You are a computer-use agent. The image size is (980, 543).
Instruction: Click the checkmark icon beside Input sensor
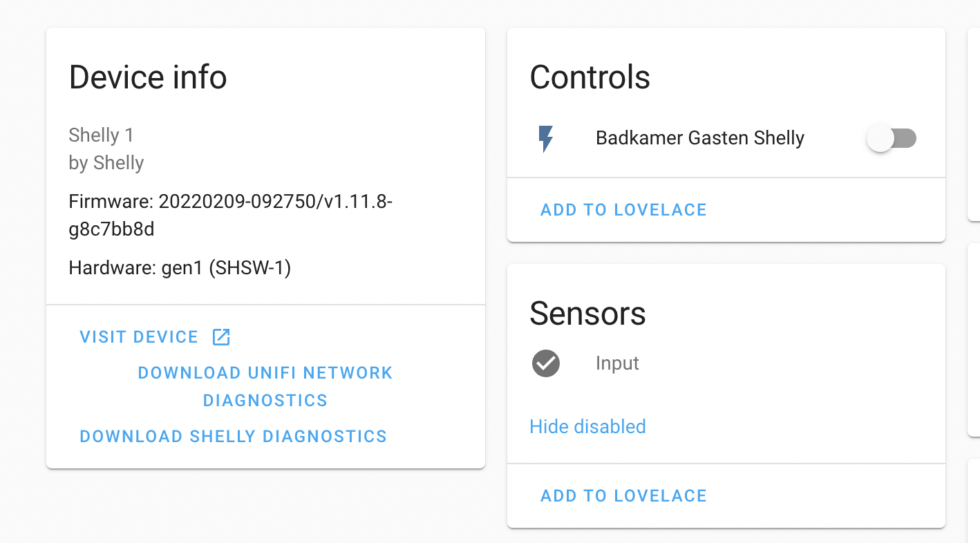(x=545, y=363)
